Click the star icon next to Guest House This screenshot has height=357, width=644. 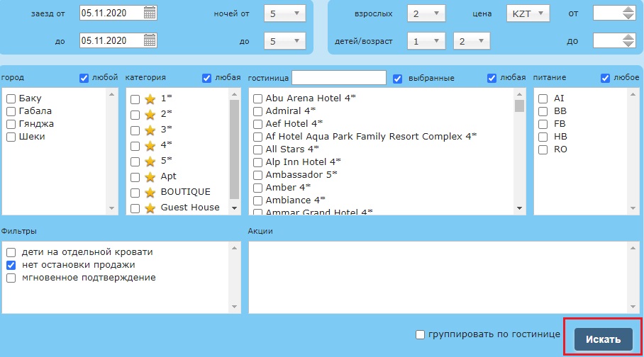point(150,208)
